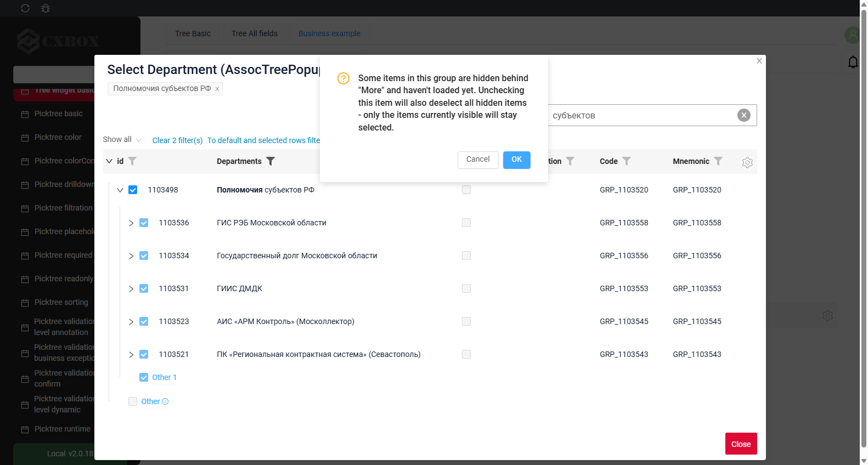The image size is (868, 465).
Task: Uncheck row 1103534 checkbox
Action: click(144, 256)
